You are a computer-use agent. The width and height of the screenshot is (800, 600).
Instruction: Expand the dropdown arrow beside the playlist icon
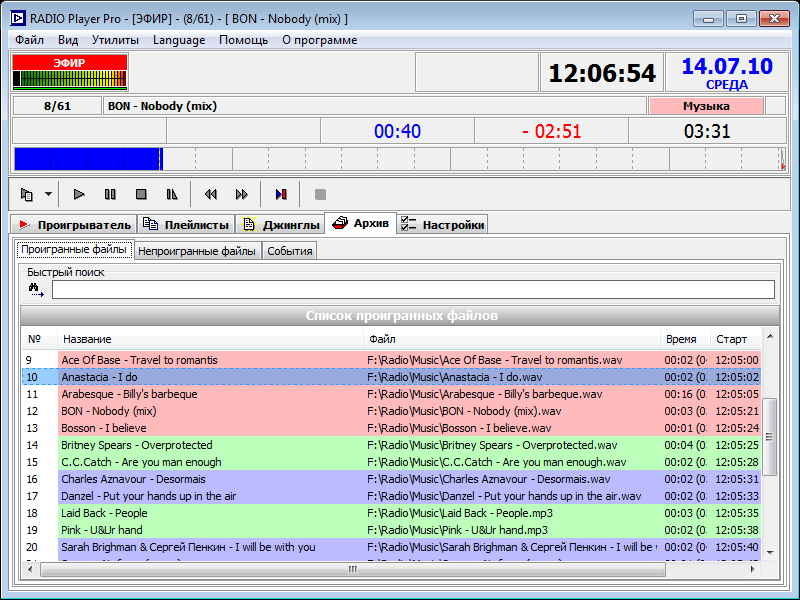pyautogui.click(x=48, y=194)
